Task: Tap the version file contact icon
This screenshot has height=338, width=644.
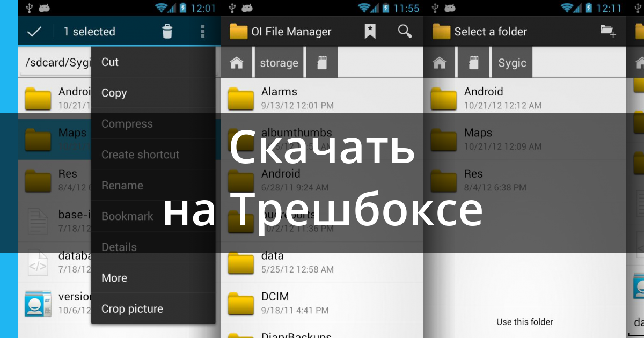Action: (38, 304)
